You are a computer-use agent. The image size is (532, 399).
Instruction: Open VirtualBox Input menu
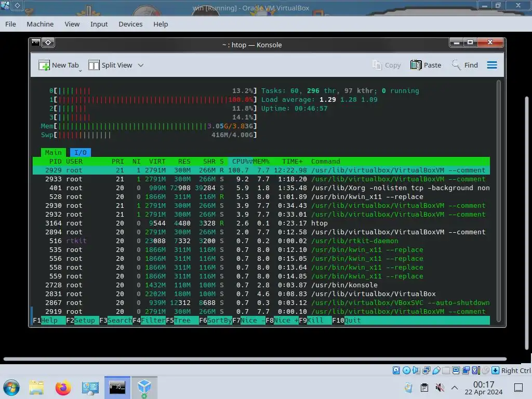(x=99, y=24)
